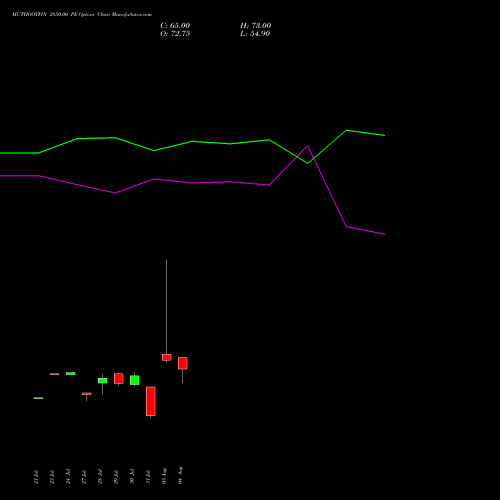Screen dimensions: 500x500
Task: Click the green indicator line
Action: (192, 142)
